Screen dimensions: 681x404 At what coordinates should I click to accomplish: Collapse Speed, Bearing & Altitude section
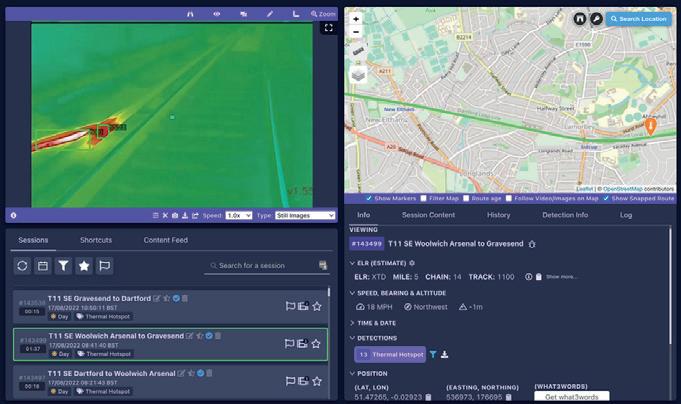point(352,293)
